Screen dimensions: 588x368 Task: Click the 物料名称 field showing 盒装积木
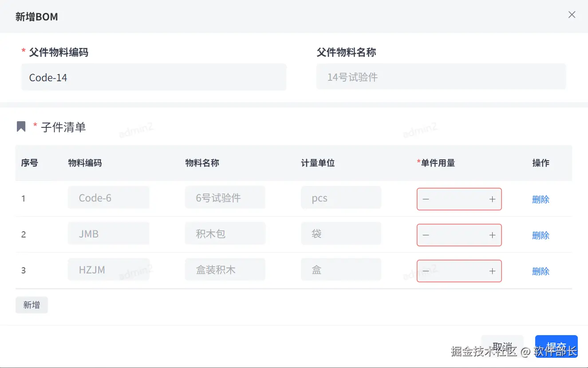(x=225, y=269)
